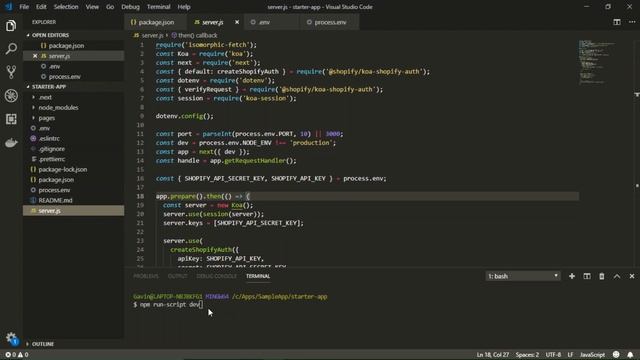Open the Debug menu

130,7
